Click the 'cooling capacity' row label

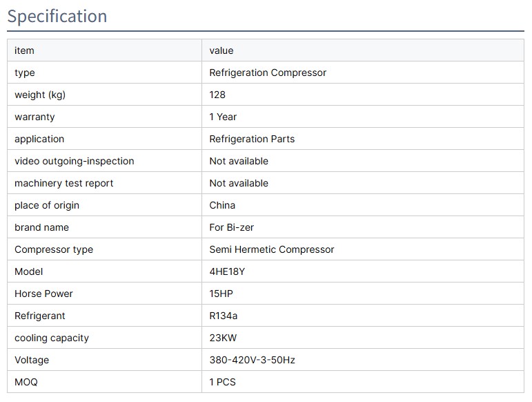pos(52,338)
